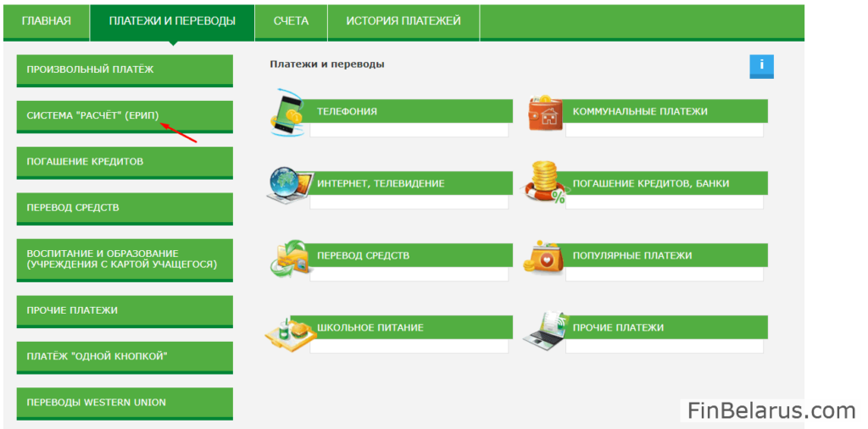Open the Главная tab
This screenshot has width=868, height=429.
click(x=46, y=21)
